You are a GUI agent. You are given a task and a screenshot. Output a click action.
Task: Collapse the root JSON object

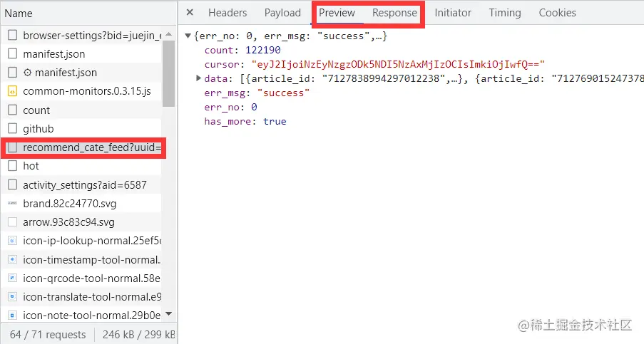[x=188, y=36]
